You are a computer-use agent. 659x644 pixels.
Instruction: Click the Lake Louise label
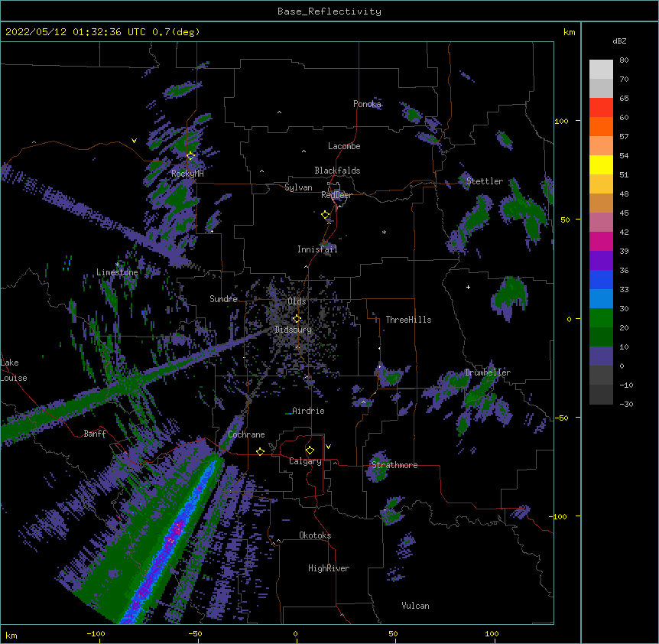point(12,370)
